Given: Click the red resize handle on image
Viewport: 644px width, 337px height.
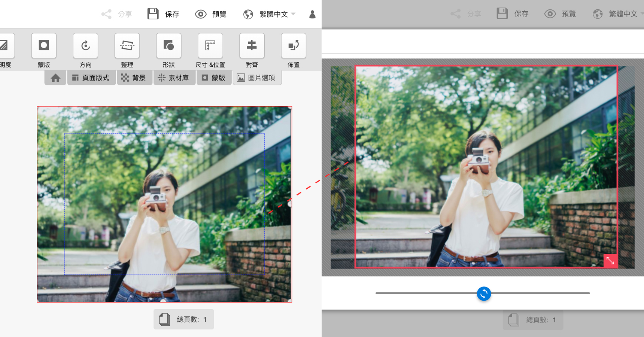Looking at the screenshot, I should coord(610,261).
